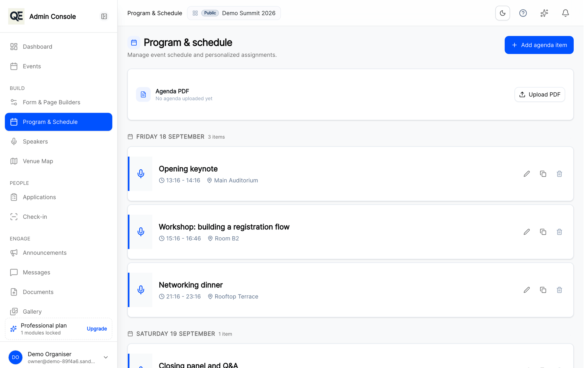Click the Upgrade plan link
Screen dimensions: 588x368
click(97, 329)
